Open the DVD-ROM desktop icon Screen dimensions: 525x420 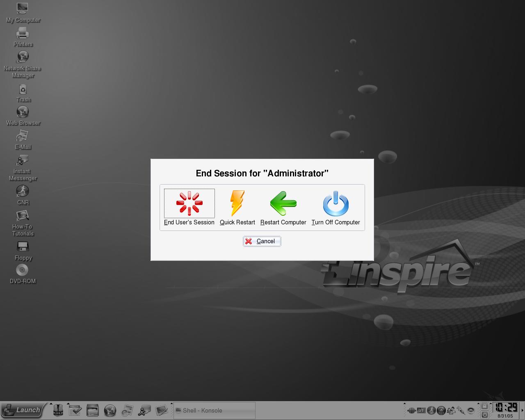point(23,274)
